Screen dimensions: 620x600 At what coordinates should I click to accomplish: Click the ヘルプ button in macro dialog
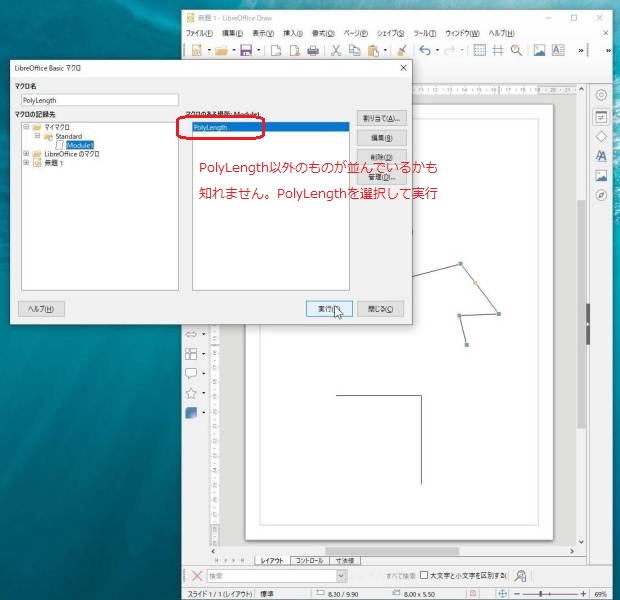pyautogui.click(x=41, y=309)
